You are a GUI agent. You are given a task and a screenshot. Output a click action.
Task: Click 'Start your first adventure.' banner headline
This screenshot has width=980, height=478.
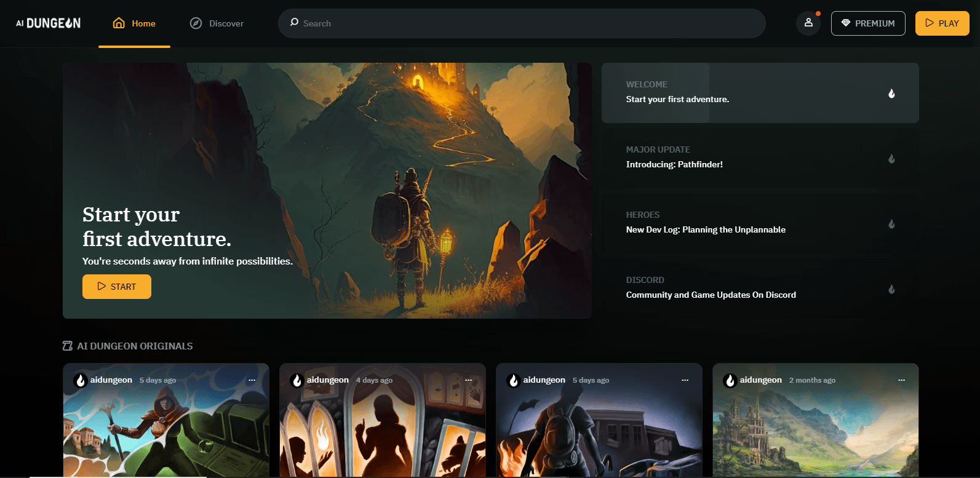(157, 226)
